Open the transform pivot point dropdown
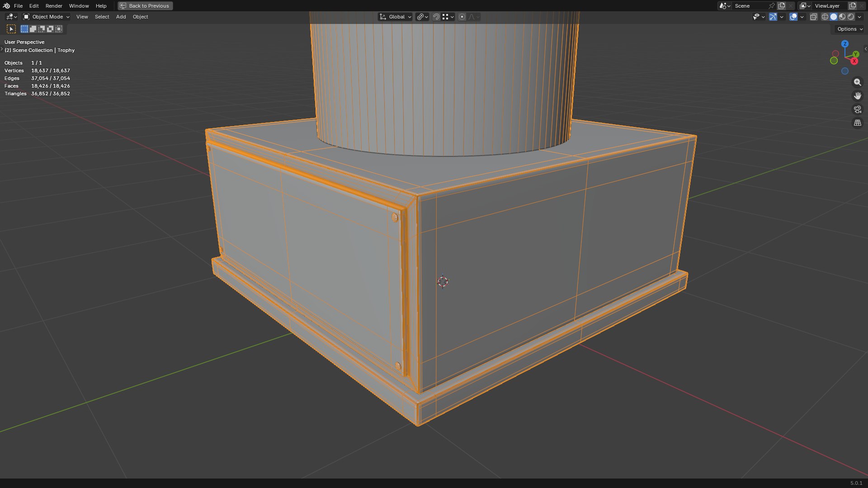The image size is (868, 488). click(422, 17)
